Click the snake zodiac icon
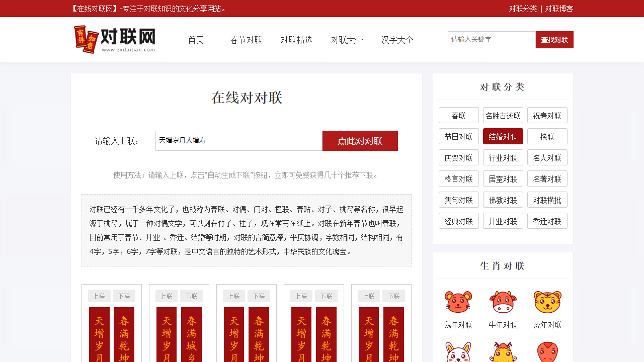The image size is (644, 362). coord(547,352)
